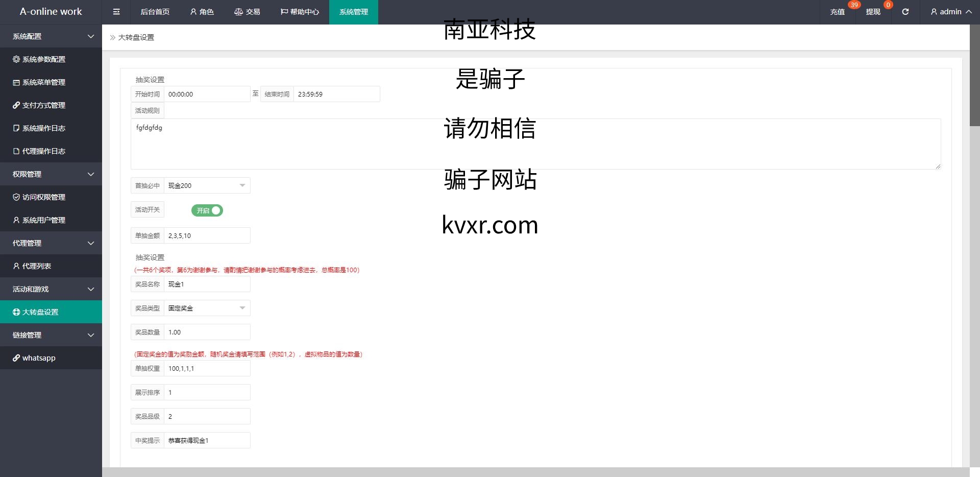
Task: Open the 帮助中心 top menu
Action: tap(300, 12)
